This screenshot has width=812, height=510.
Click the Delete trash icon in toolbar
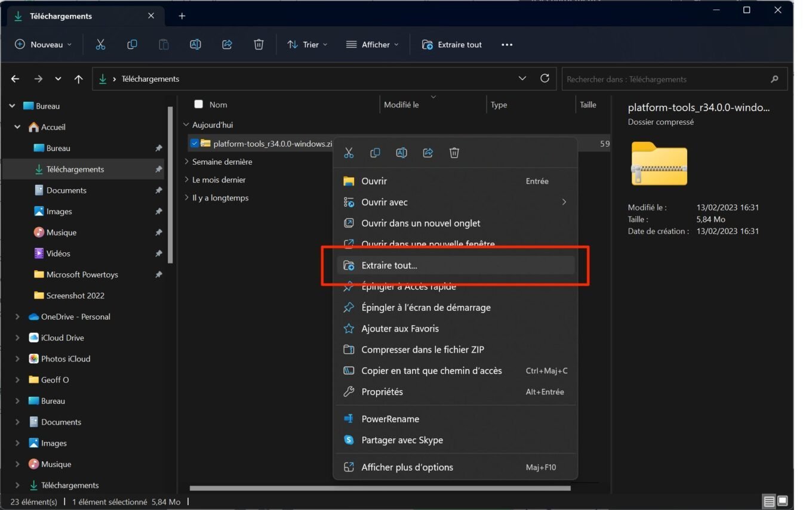(x=259, y=45)
